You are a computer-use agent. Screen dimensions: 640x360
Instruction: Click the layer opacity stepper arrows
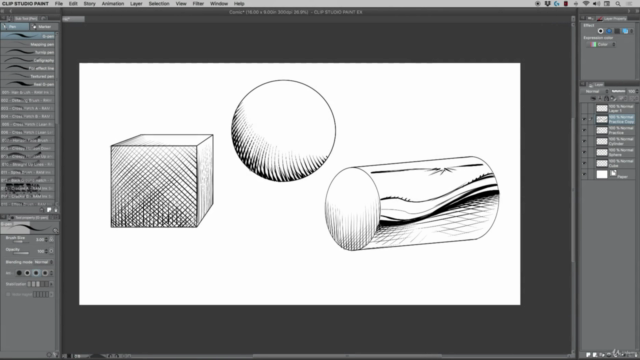pos(637,91)
